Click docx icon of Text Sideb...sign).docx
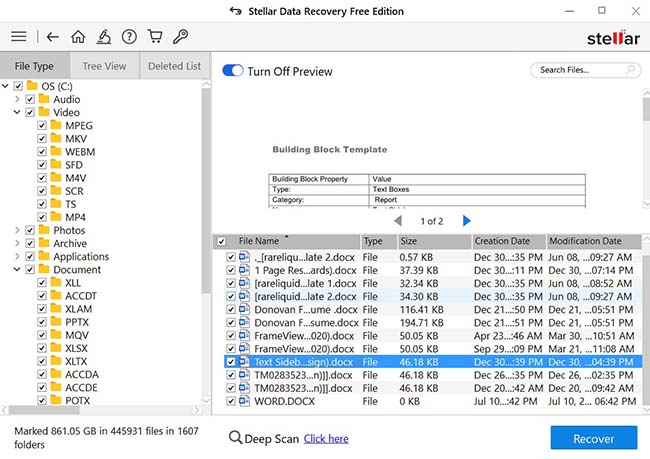Viewport: 650px width, 459px height. pyautogui.click(x=244, y=362)
